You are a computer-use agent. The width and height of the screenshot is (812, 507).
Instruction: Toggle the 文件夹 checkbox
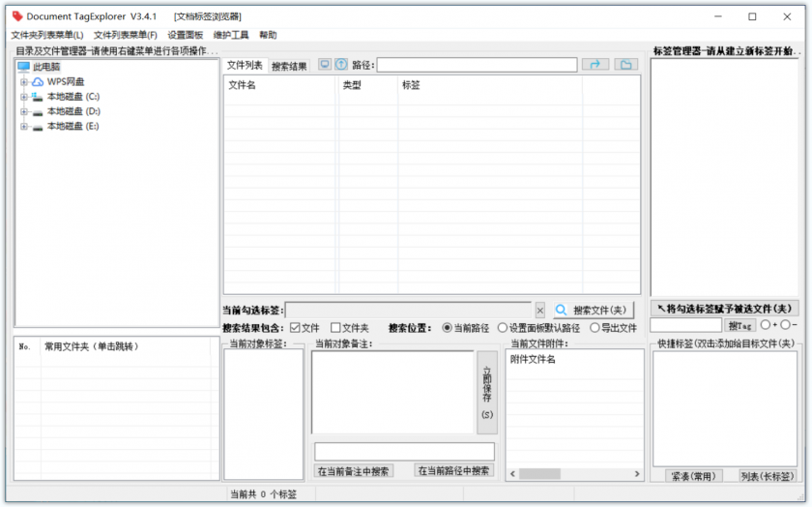tap(335, 328)
